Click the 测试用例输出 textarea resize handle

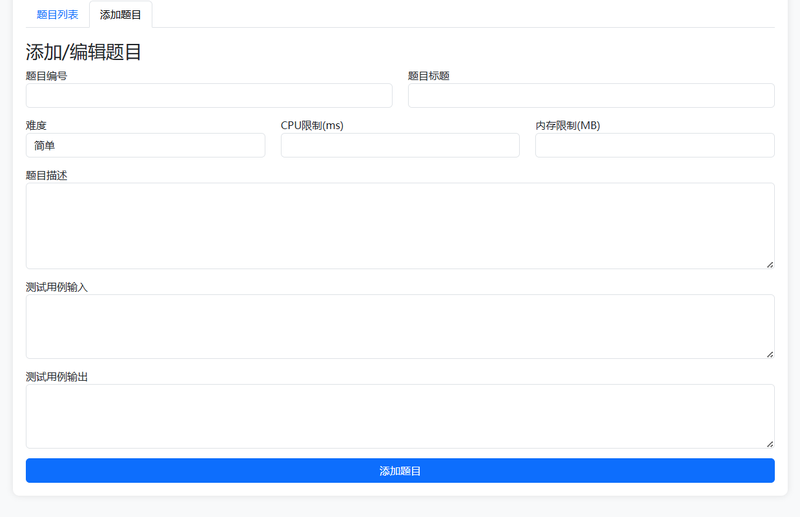tap(770, 444)
